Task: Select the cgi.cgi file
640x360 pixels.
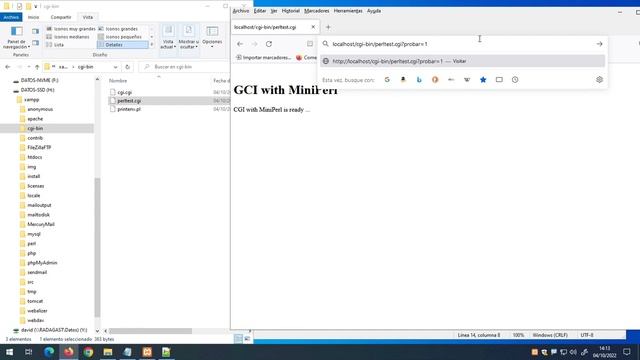Action: (x=124, y=92)
